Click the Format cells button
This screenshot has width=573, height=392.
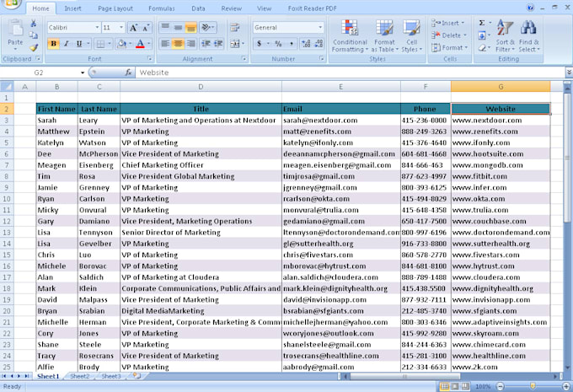click(x=449, y=47)
